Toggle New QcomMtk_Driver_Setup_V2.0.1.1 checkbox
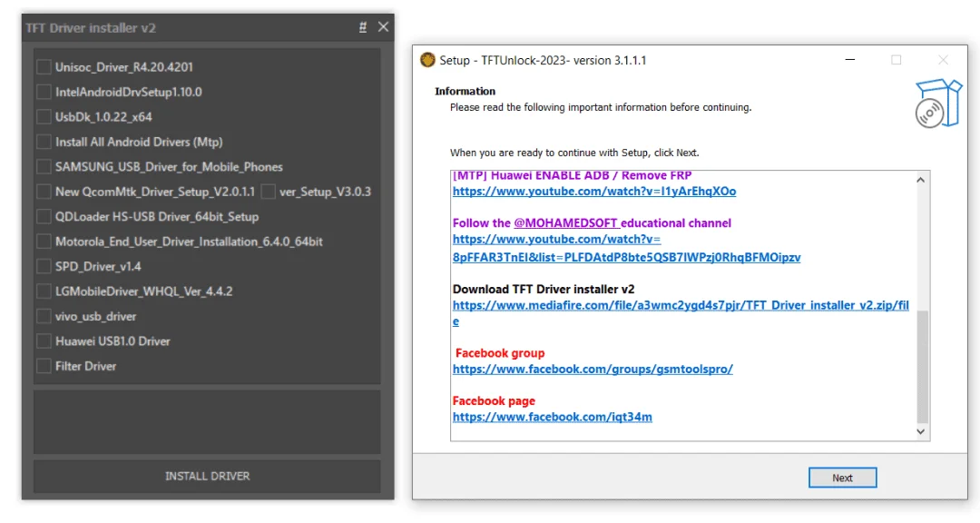 44,192
